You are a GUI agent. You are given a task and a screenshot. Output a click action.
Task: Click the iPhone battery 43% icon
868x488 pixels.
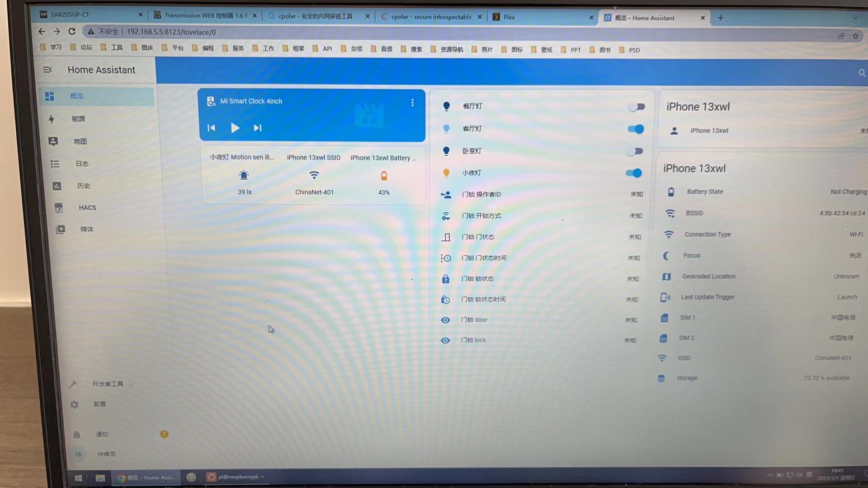coord(384,176)
